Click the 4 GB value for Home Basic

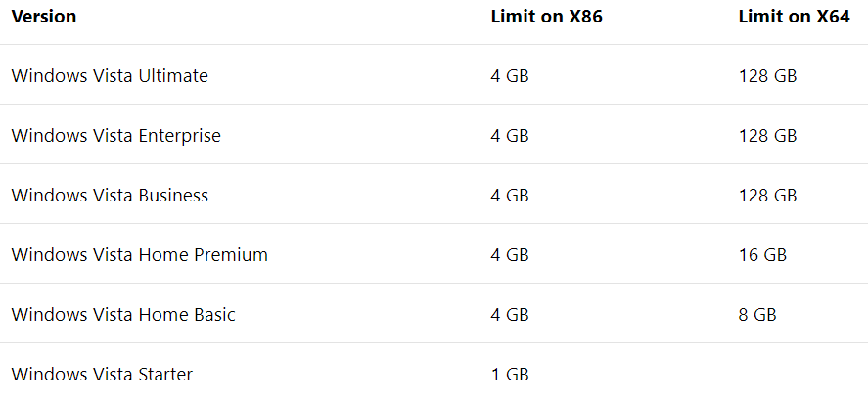pyautogui.click(x=510, y=315)
